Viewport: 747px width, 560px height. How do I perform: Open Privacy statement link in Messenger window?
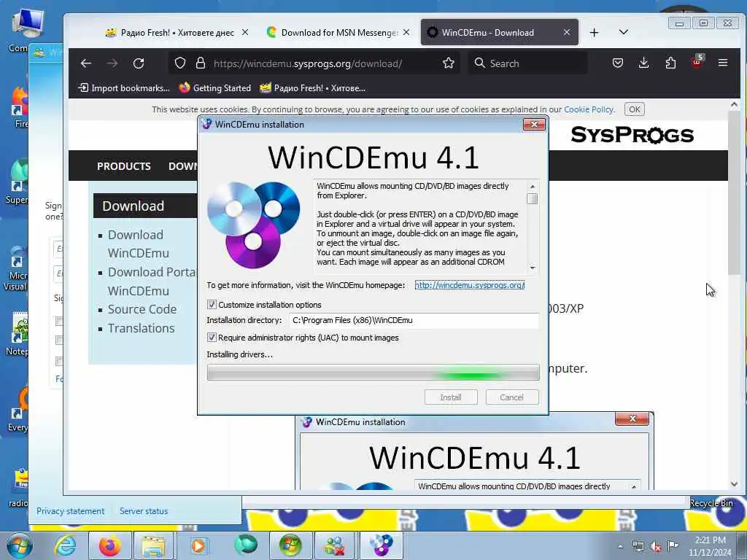pyautogui.click(x=71, y=511)
